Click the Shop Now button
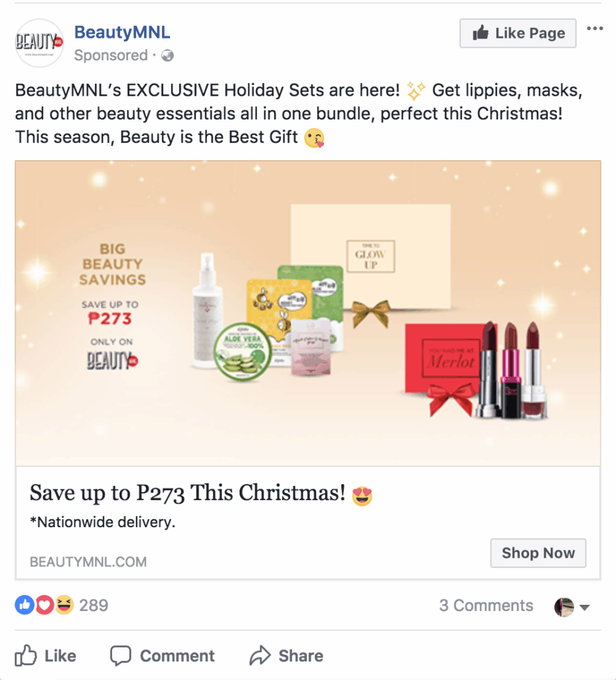 tap(538, 553)
